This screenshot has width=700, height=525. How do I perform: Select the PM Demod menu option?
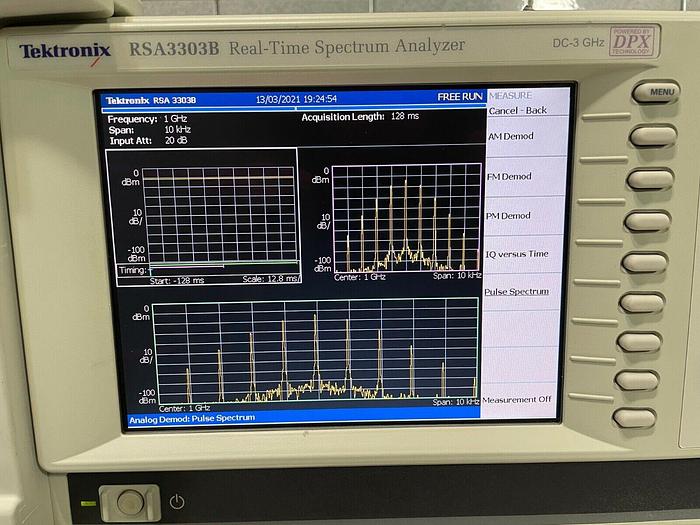[508, 216]
